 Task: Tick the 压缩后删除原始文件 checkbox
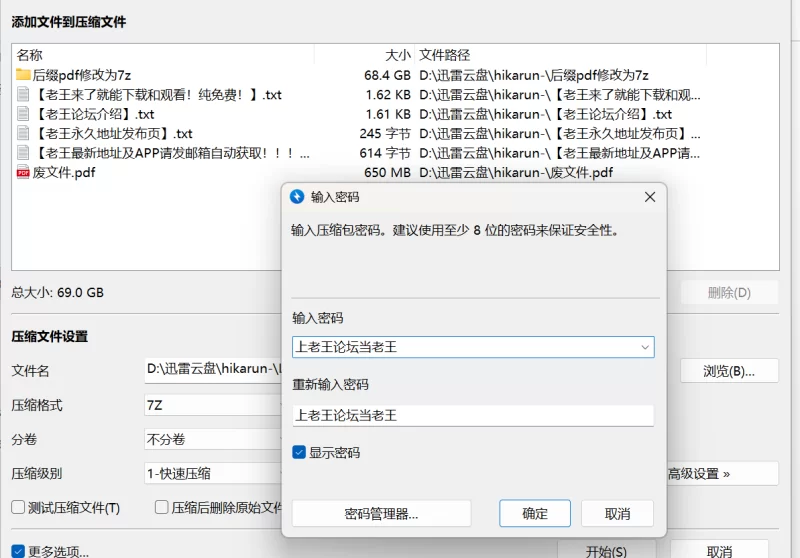point(162,507)
